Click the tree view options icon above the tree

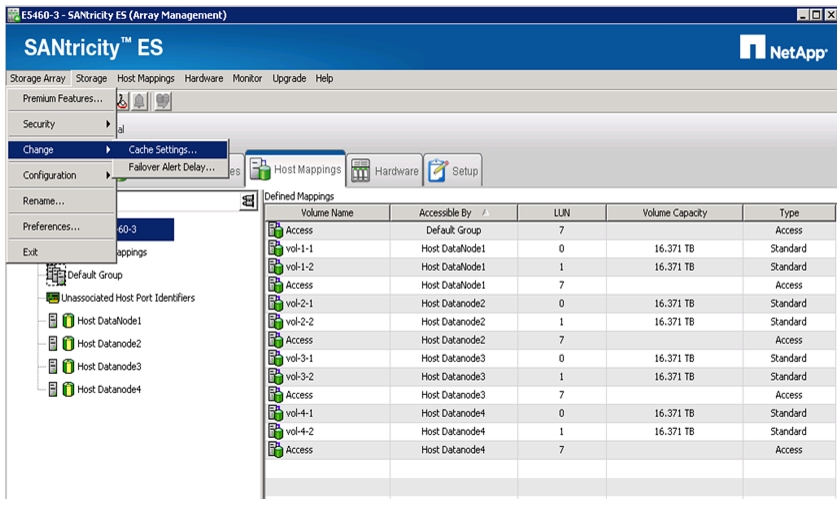(x=248, y=201)
